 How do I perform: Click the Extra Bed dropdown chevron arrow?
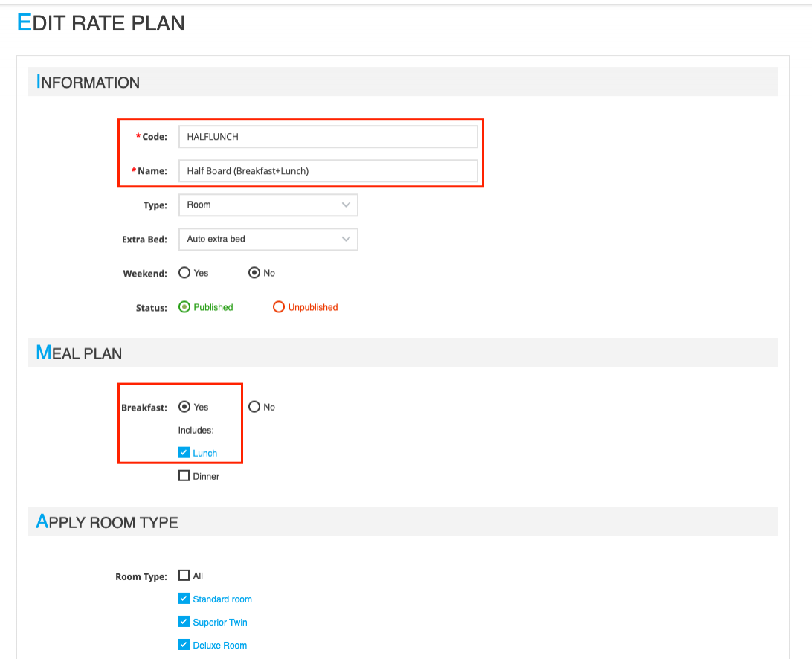click(346, 240)
